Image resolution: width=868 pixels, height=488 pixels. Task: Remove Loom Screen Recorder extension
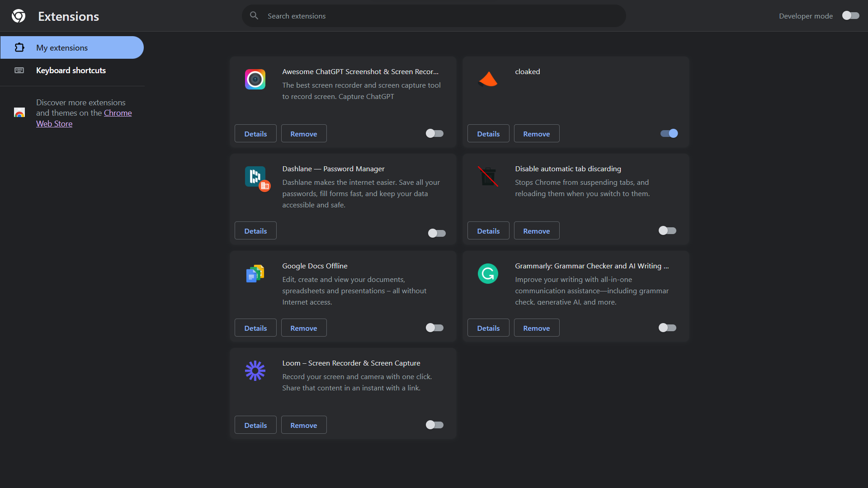(x=304, y=425)
